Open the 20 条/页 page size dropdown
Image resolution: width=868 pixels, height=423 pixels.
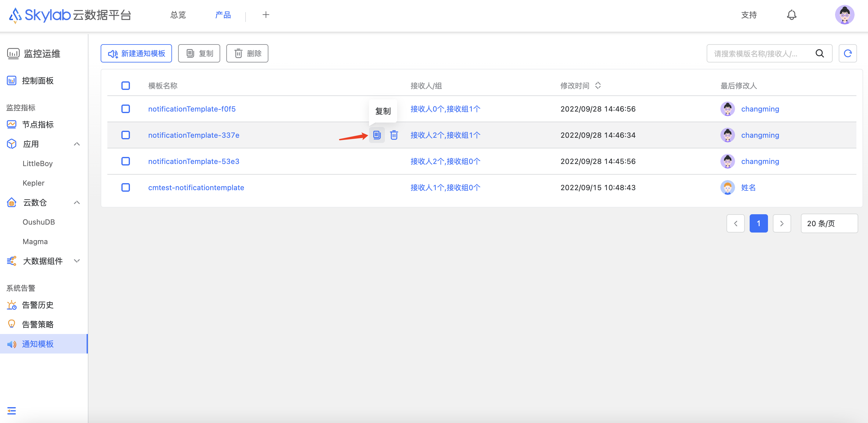(x=829, y=223)
